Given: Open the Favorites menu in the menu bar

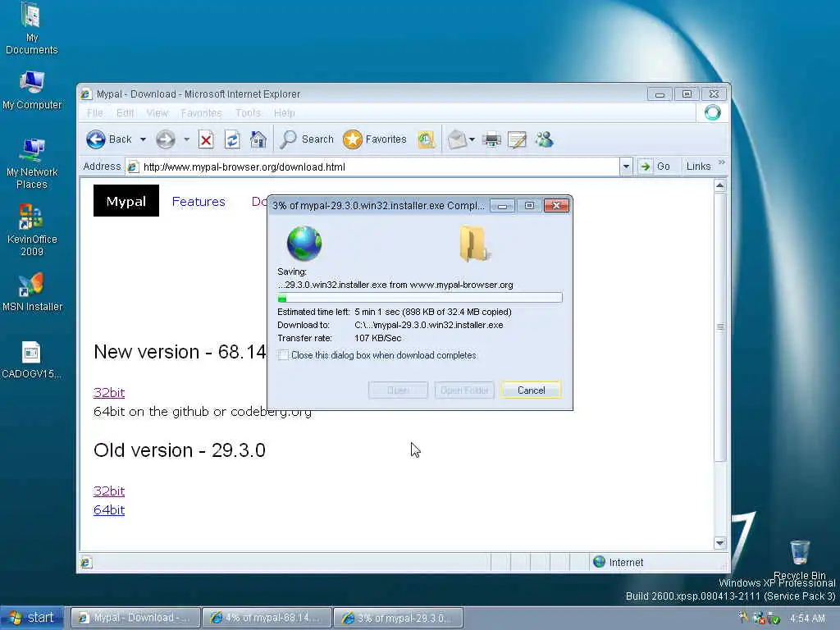Looking at the screenshot, I should [202, 113].
